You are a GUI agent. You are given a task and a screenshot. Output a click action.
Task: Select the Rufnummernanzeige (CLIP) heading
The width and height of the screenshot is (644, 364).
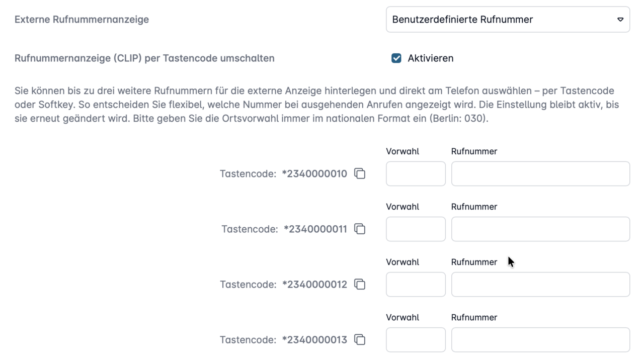tap(144, 58)
